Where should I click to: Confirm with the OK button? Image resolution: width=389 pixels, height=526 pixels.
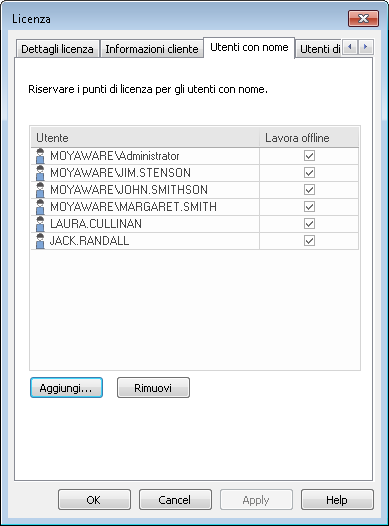coord(94,500)
